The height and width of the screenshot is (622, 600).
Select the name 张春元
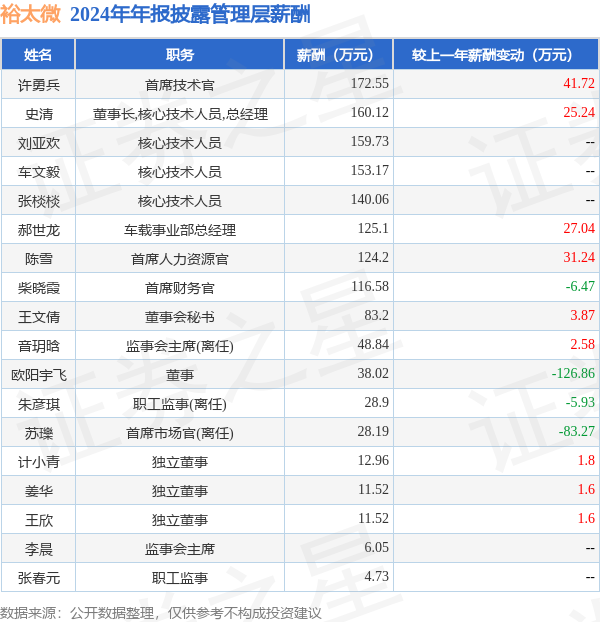tap(39, 578)
